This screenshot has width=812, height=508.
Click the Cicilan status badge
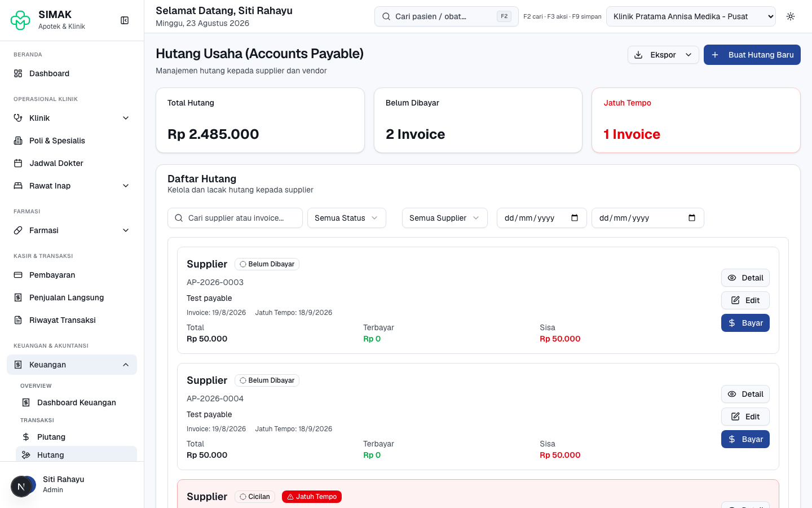click(255, 497)
